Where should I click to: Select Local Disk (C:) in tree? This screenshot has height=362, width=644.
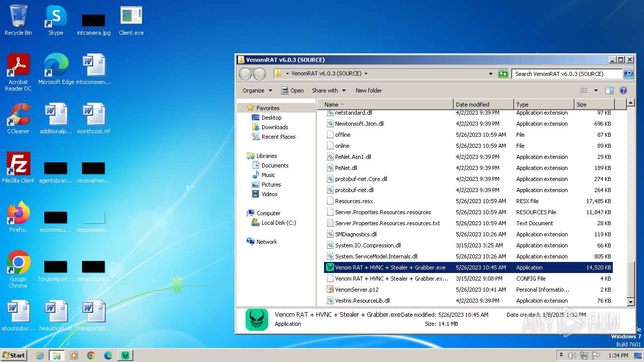(x=278, y=223)
